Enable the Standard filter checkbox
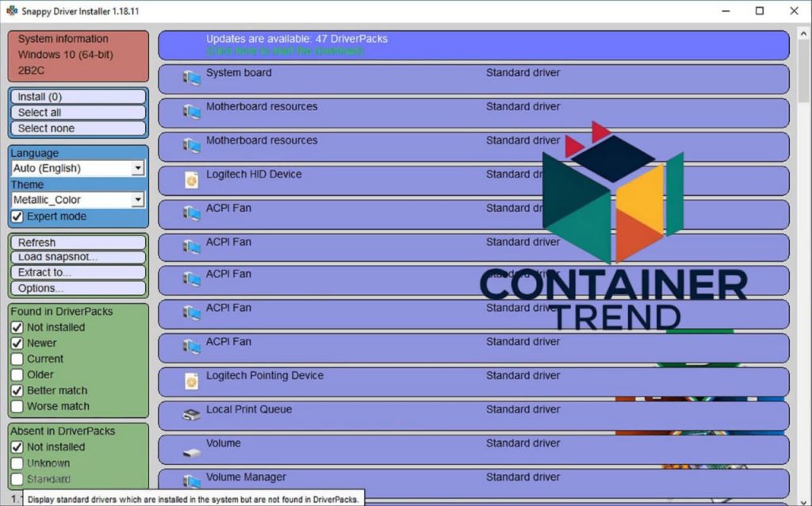812x506 pixels. (x=17, y=479)
